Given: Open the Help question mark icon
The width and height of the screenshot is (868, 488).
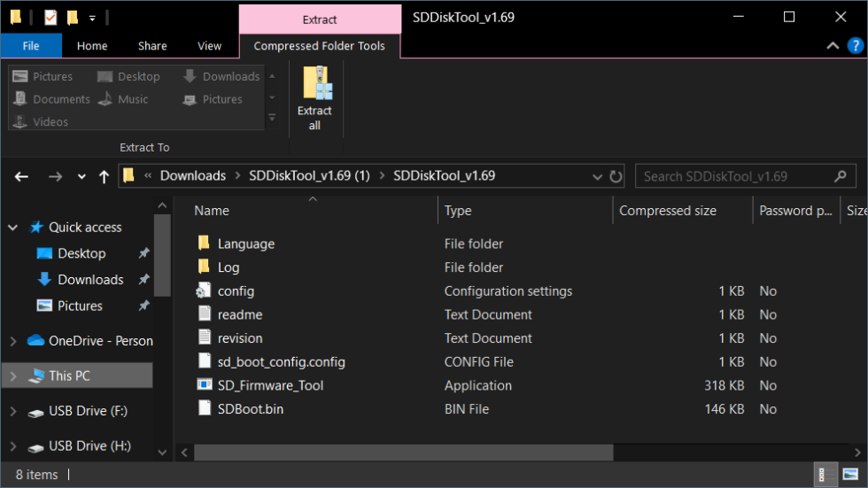Looking at the screenshot, I should pos(854,46).
